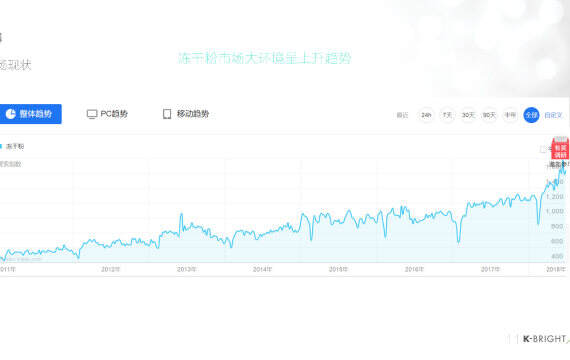This screenshot has height=360, width=570.
Task: Click the K-BRIGHT logo
Action: pyautogui.click(x=545, y=339)
